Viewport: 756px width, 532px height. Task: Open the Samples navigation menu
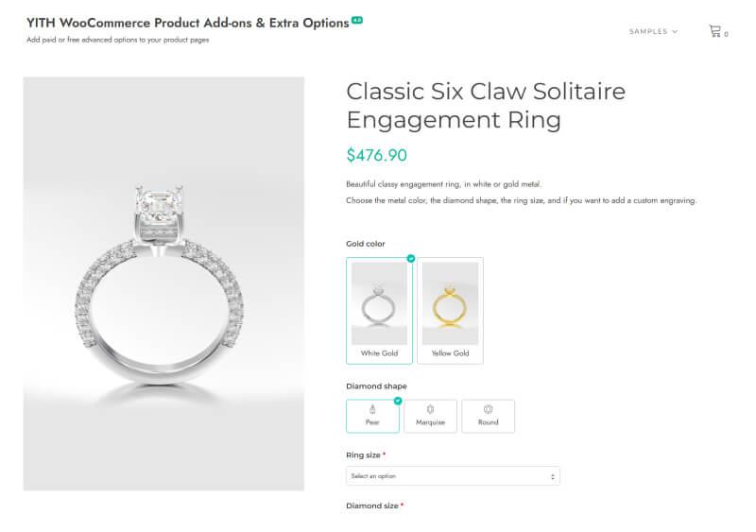[x=648, y=32]
